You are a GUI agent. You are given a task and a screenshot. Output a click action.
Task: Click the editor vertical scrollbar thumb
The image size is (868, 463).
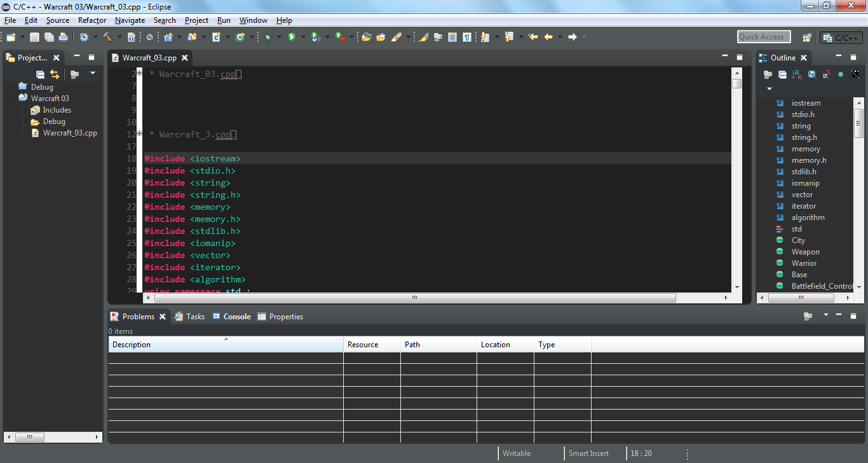[737, 83]
